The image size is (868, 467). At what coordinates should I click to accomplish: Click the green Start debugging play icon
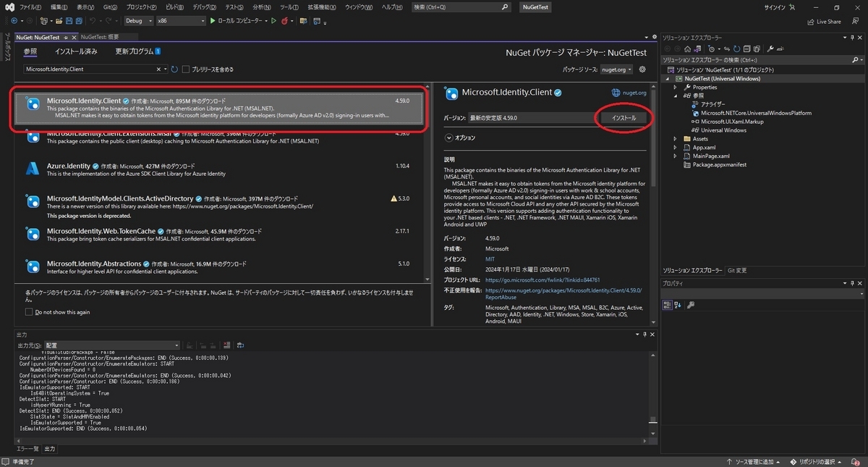[213, 21]
